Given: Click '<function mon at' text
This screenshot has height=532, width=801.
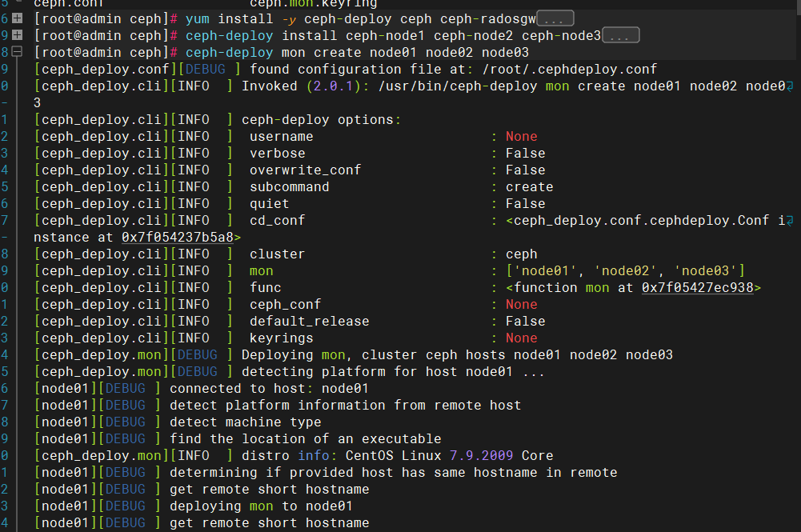Looking at the screenshot, I should [x=569, y=289].
